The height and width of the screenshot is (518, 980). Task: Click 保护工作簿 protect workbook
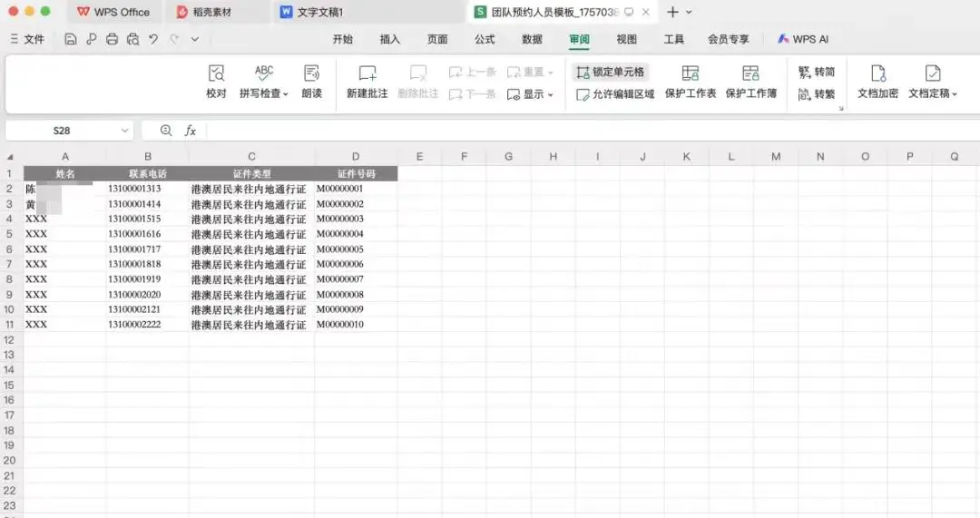point(751,82)
